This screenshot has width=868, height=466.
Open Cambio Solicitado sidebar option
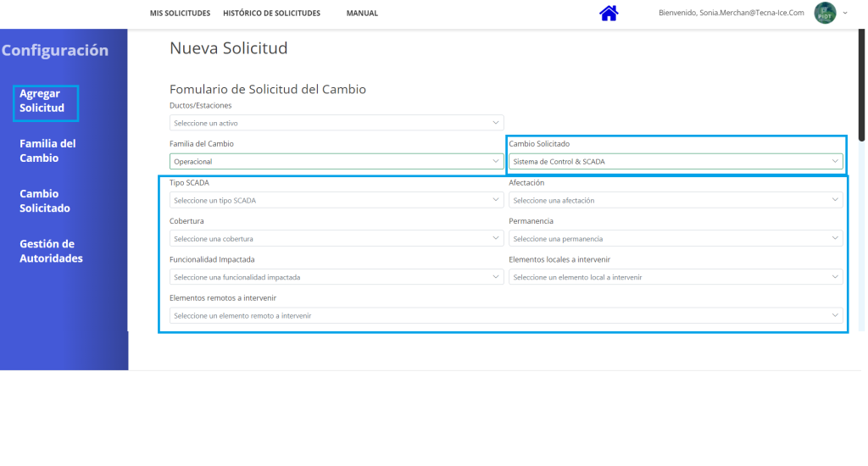click(x=45, y=201)
